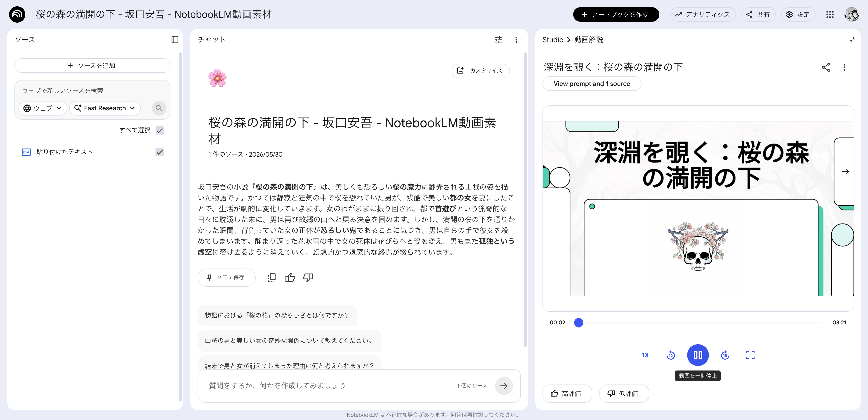The image size is (868, 420).
Task: Click the pasted text source icon
Action: (26, 152)
